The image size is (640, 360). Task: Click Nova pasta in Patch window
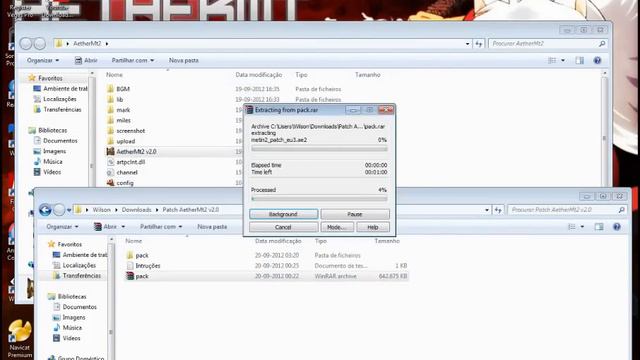212,227
